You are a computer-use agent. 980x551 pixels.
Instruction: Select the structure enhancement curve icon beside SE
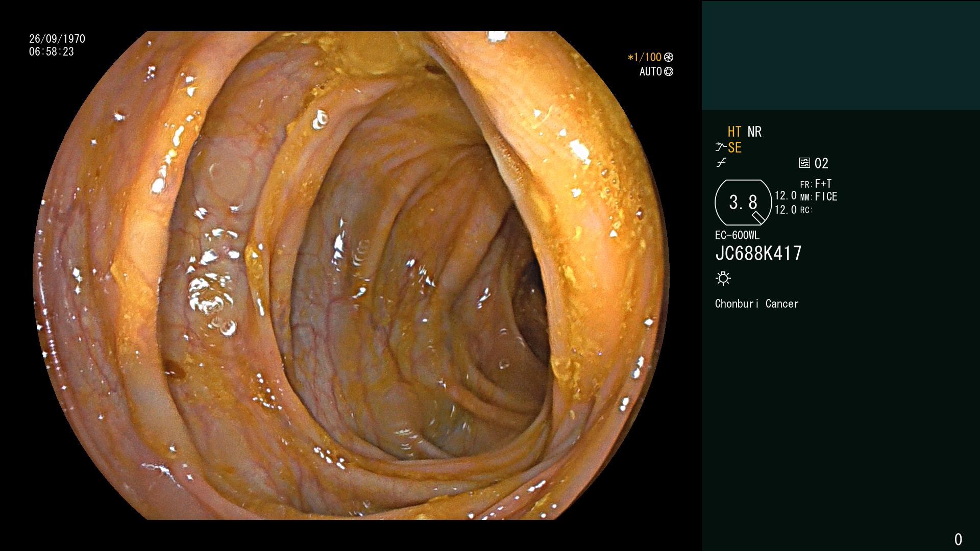click(720, 147)
